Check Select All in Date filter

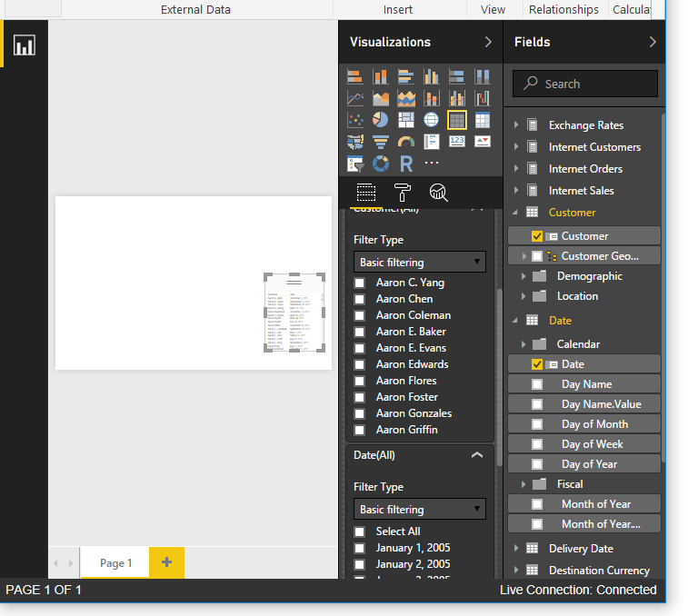click(x=359, y=532)
